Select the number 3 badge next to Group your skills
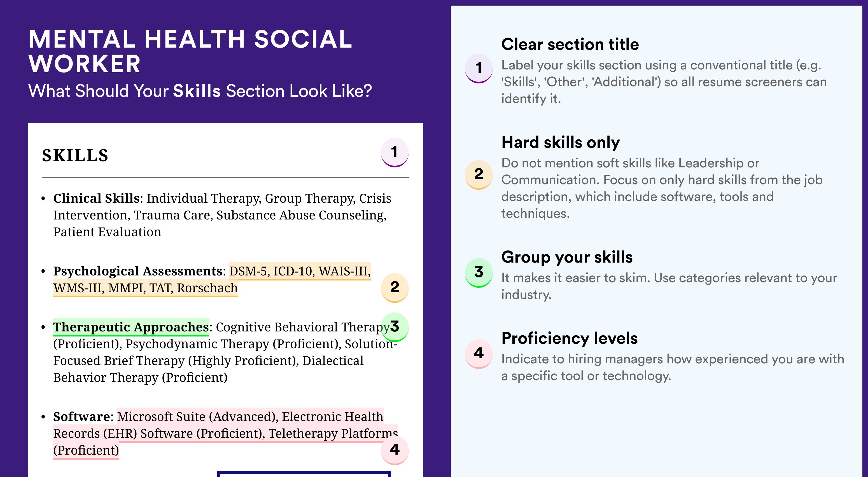This screenshot has width=868, height=477. tap(479, 273)
